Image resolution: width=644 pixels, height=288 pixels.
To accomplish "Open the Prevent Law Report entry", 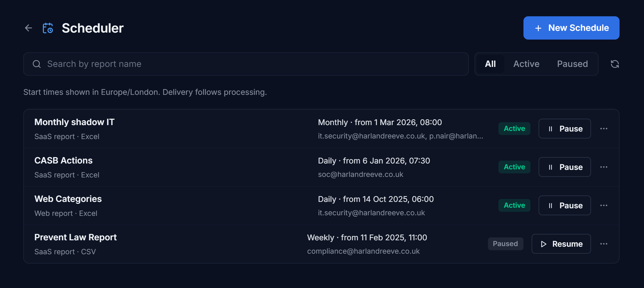I will point(75,237).
